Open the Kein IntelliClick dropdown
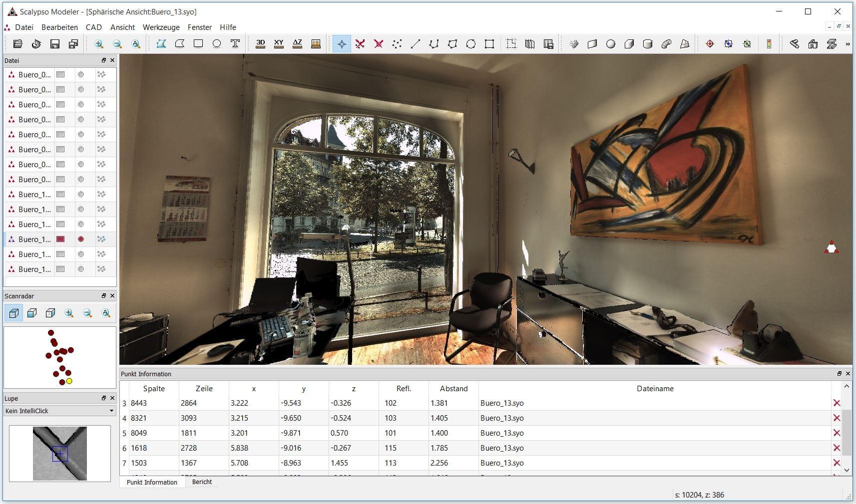Image resolution: width=856 pixels, height=504 pixels. [111, 411]
